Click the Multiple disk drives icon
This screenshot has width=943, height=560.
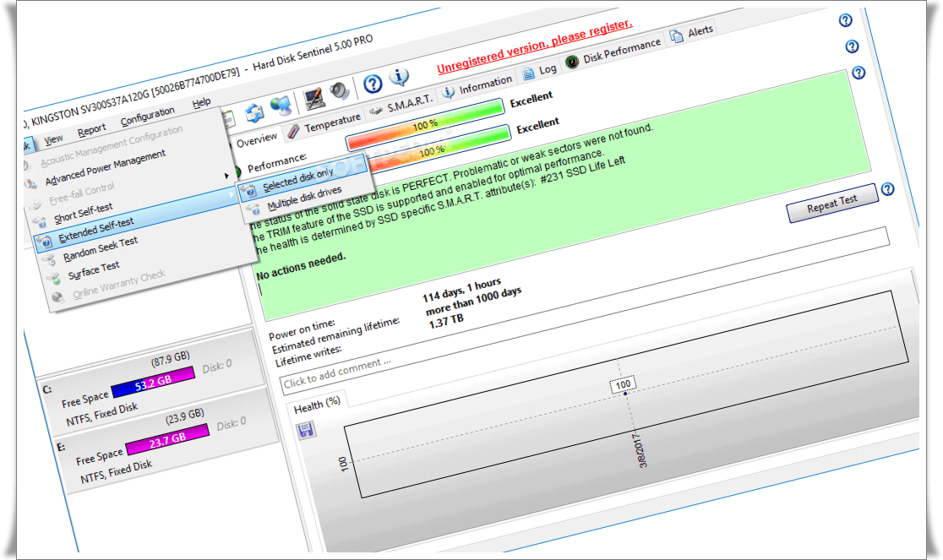pos(254,209)
